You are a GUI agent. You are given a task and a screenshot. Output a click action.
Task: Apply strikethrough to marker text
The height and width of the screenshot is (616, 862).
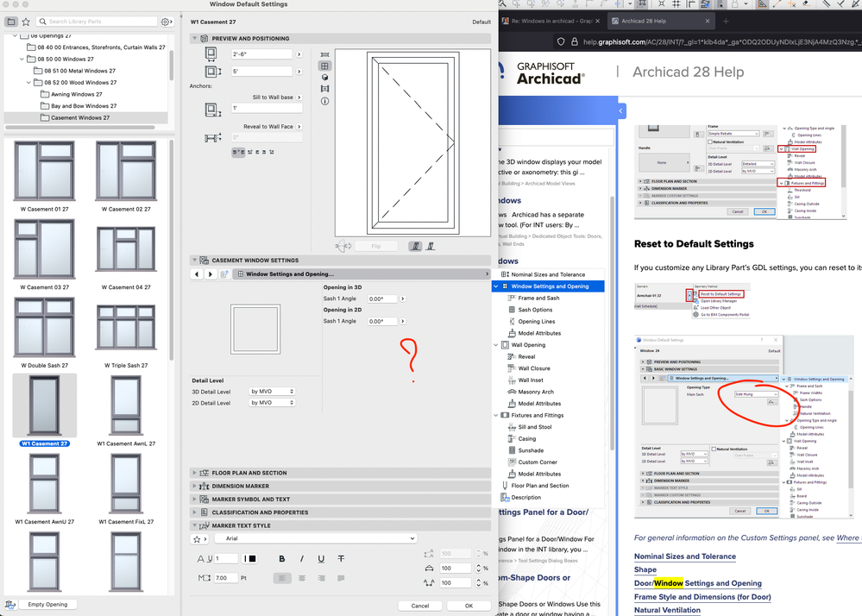click(x=341, y=559)
